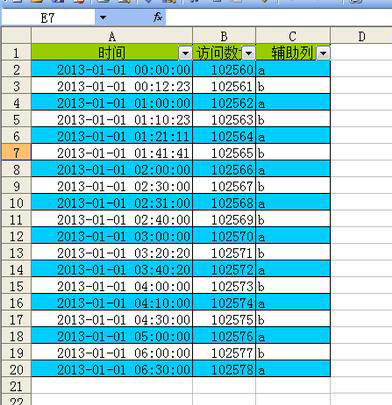Click cell 2013-01-01 02:30:00
Image resolution: width=392 pixels, height=405 pixels.
(x=112, y=186)
